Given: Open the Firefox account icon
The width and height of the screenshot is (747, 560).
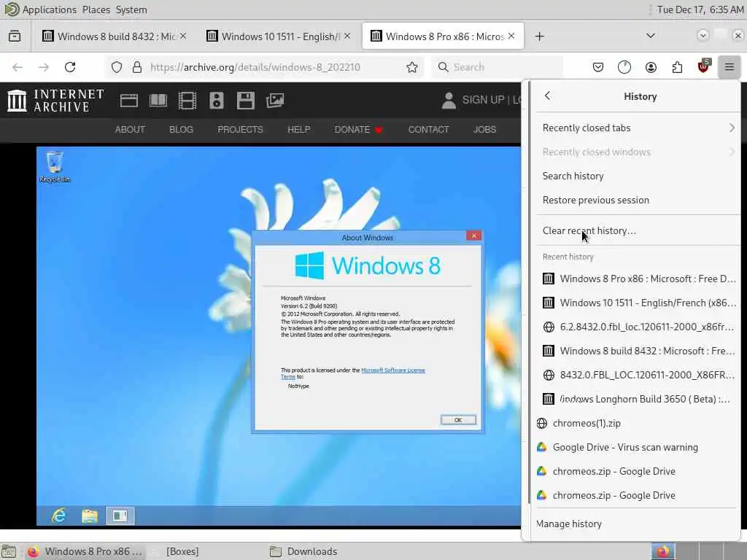Looking at the screenshot, I should pyautogui.click(x=651, y=67).
